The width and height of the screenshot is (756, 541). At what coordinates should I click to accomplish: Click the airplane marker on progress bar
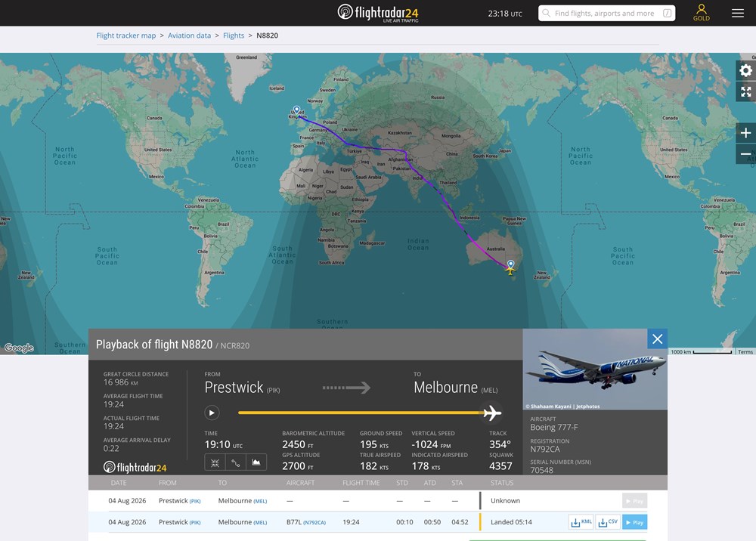[492, 413]
